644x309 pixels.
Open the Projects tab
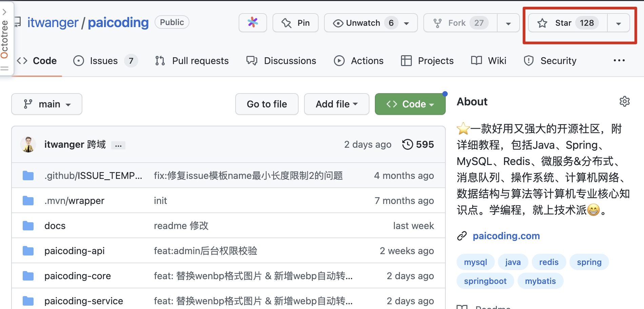click(x=427, y=61)
